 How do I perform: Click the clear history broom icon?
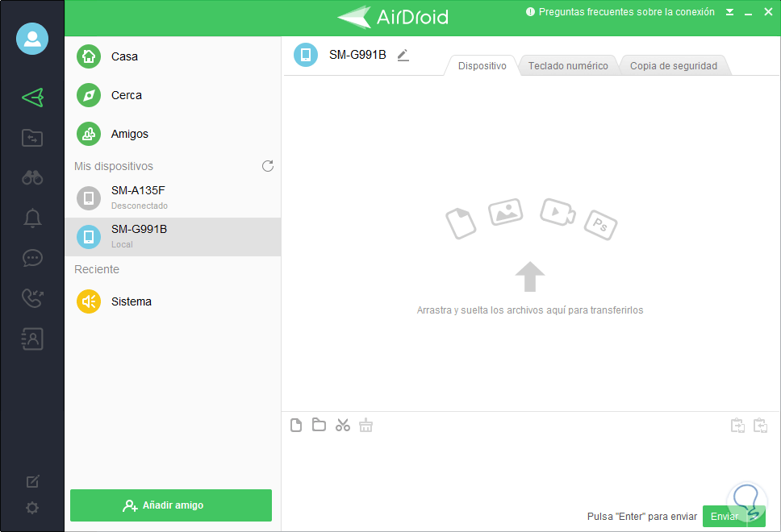tap(366, 425)
